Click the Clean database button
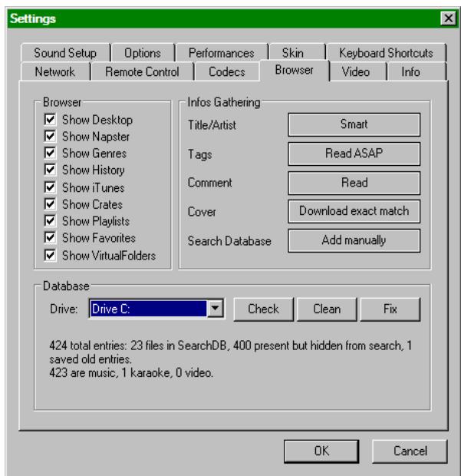Screen dimensions: 461x476 pos(327,309)
